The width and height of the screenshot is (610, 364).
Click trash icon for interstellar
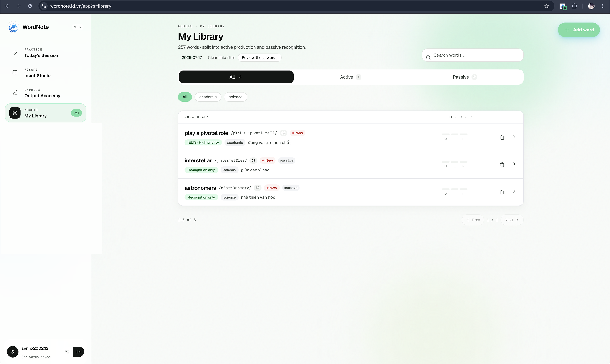502,165
